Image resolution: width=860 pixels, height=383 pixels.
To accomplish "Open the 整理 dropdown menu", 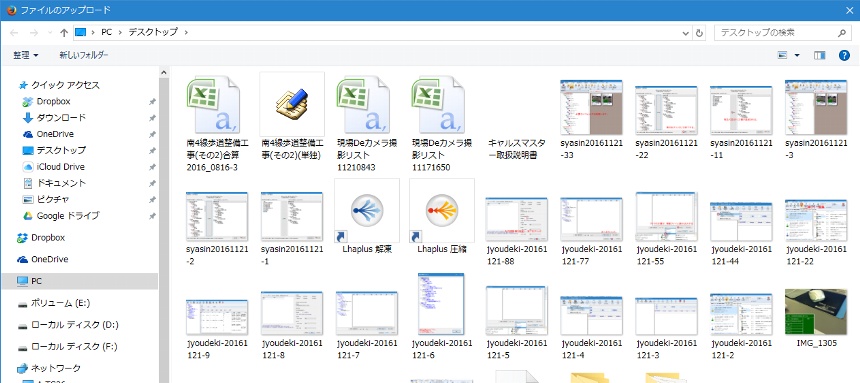I will (26, 55).
